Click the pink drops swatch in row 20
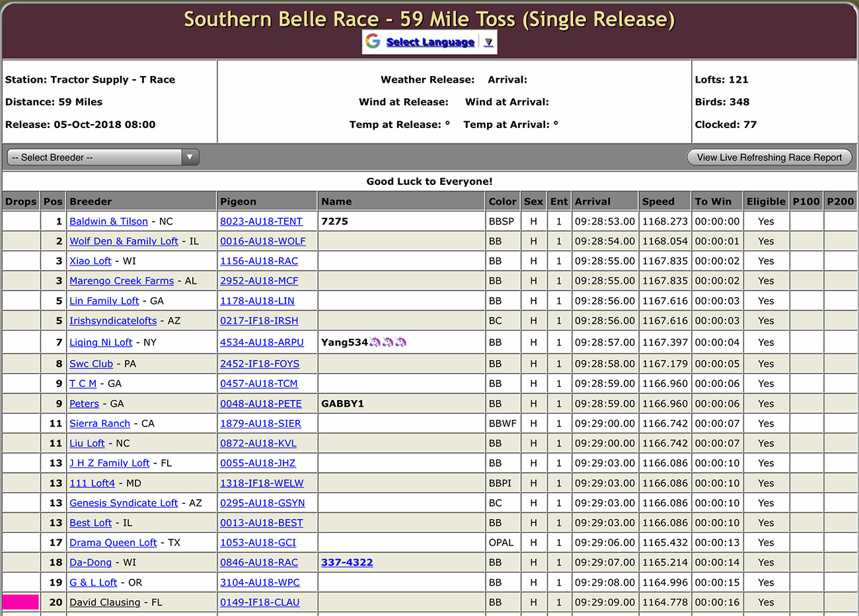Viewport: 859px width, 616px height. click(x=20, y=602)
